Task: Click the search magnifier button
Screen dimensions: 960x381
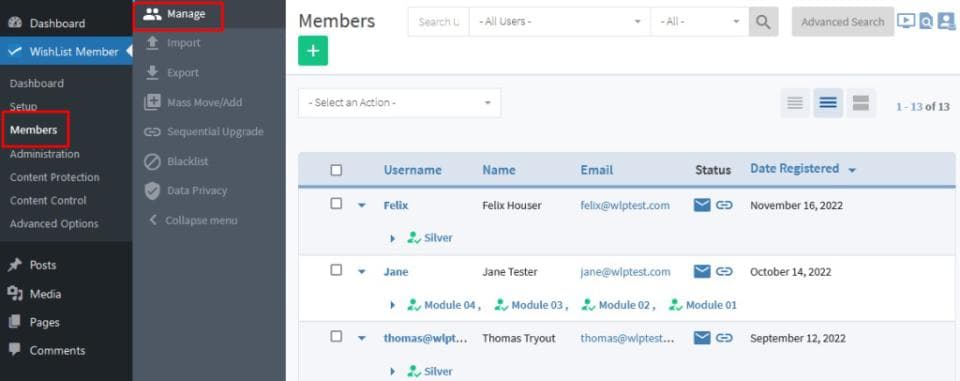Action: tap(763, 21)
